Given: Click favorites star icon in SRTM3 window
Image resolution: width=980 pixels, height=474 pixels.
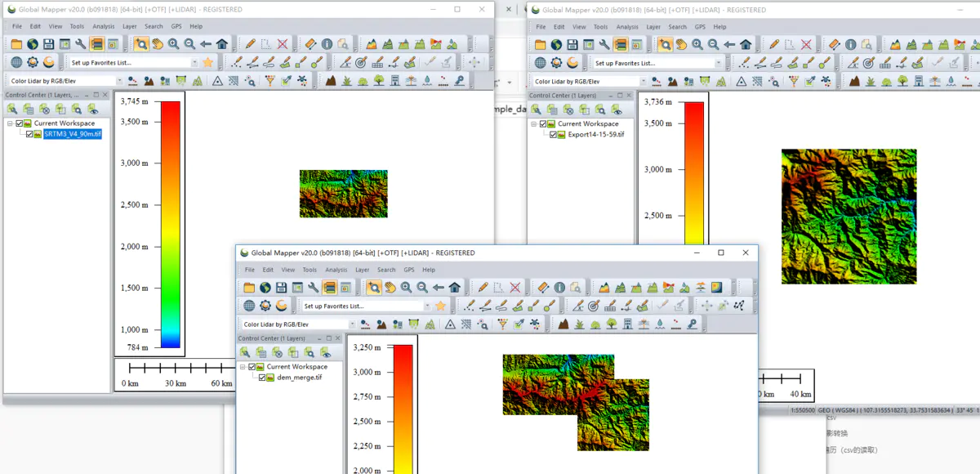Looking at the screenshot, I should [x=207, y=62].
